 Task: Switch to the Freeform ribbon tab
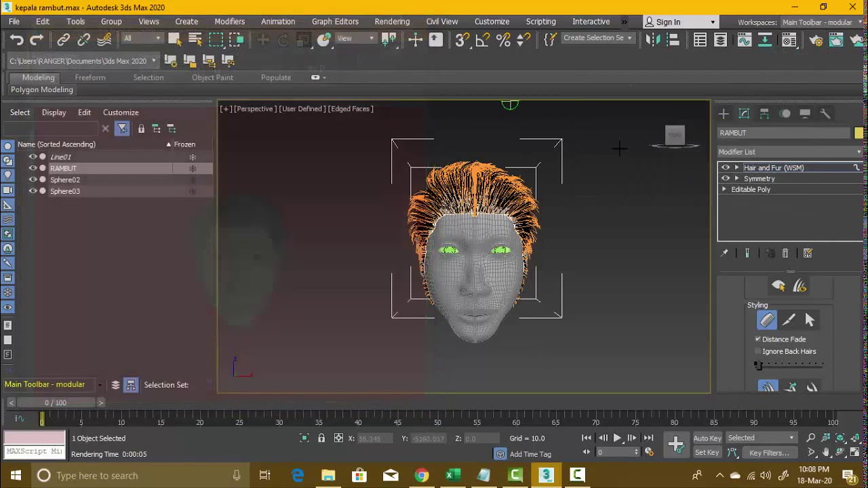tap(90, 77)
